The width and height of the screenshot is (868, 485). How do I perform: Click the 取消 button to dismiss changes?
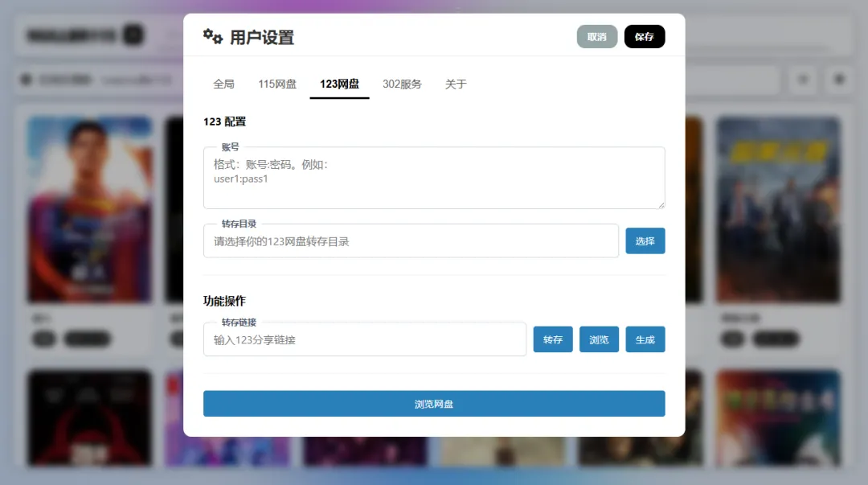(x=597, y=36)
